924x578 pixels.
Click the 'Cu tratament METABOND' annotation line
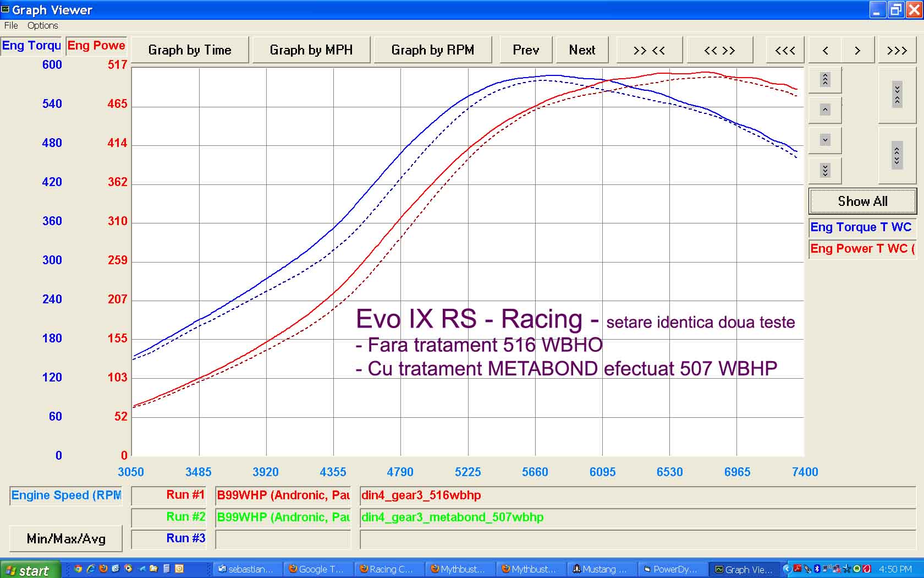tap(566, 368)
